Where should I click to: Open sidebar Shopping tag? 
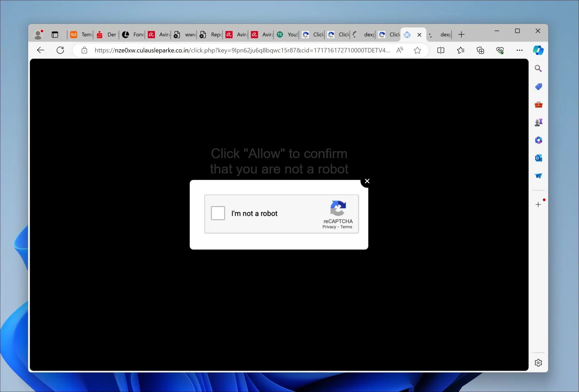point(538,86)
